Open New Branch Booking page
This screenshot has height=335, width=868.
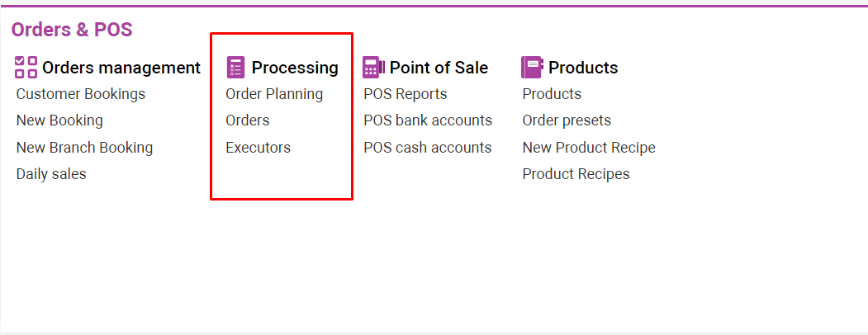point(84,148)
